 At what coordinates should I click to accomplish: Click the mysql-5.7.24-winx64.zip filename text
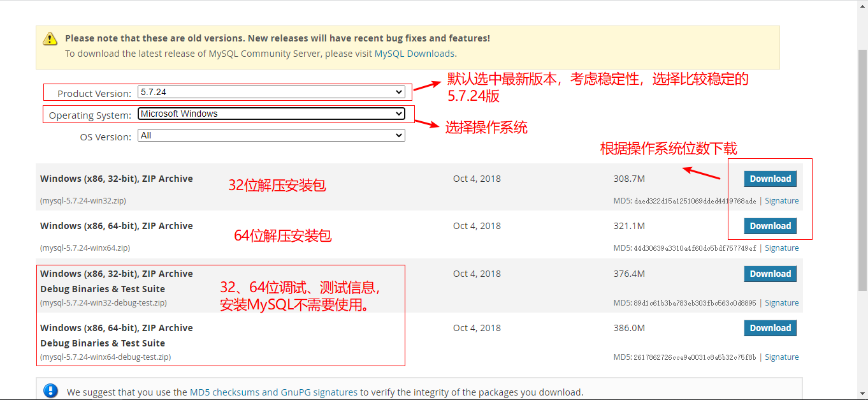click(85, 248)
